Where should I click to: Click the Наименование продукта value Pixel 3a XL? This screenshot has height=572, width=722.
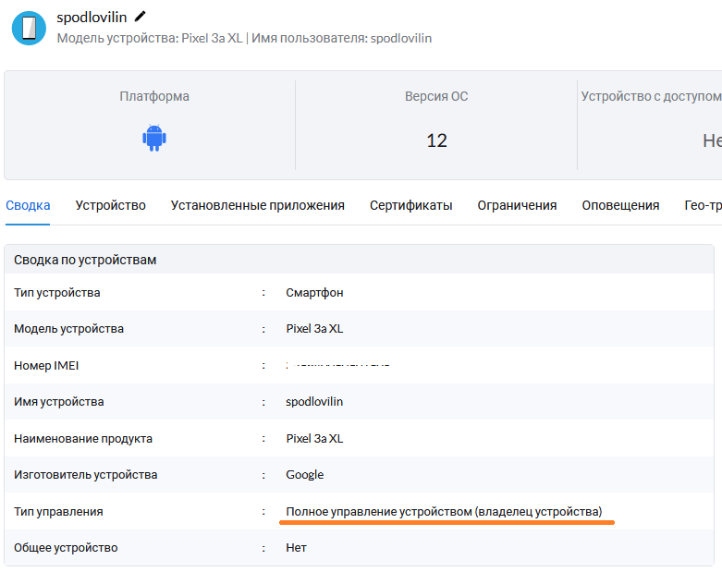[x=314, y=438]
